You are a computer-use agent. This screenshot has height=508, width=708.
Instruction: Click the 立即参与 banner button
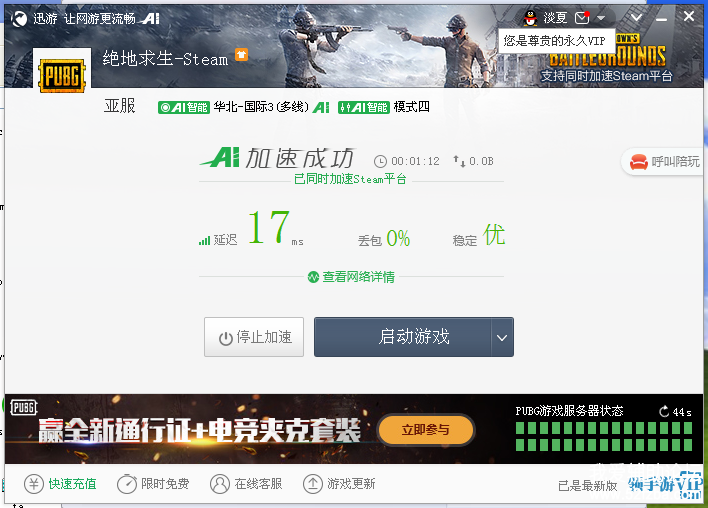[426, 430]
